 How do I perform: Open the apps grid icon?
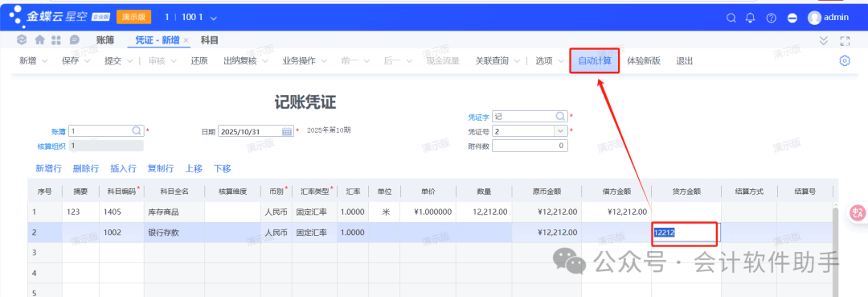point(56,40)
